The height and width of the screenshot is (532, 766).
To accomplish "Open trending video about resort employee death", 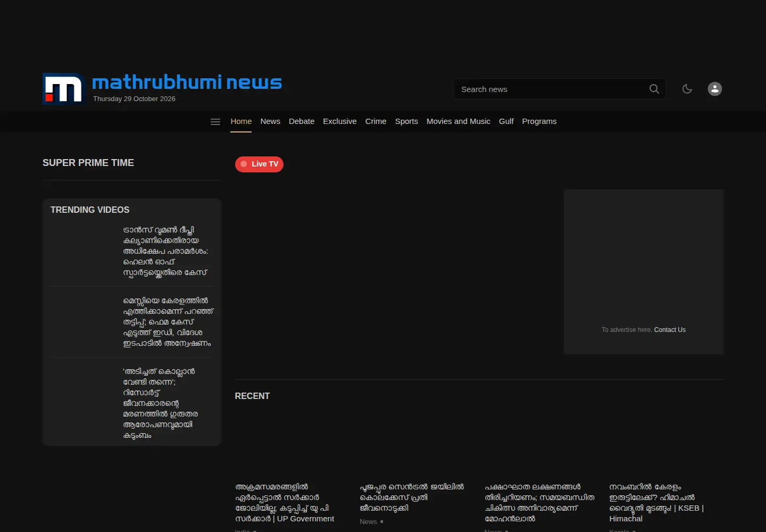I will [160, 403].
